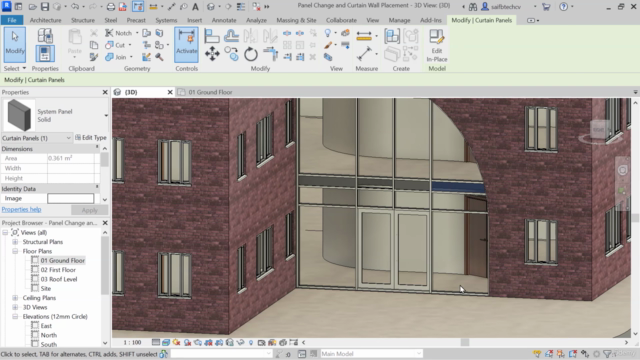The image size is (640, 360).
Task: Select the Copy tool next to Move
Action: click(231, 54)
